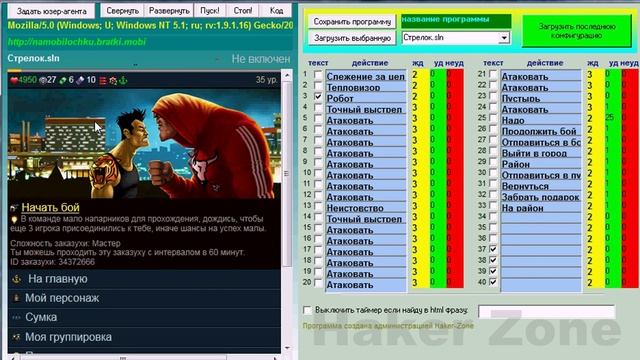The width and height of the screenshot is (640, 360).
Task: Enable Выключить таймер если найду в html фразу
Action: (307, 310)
